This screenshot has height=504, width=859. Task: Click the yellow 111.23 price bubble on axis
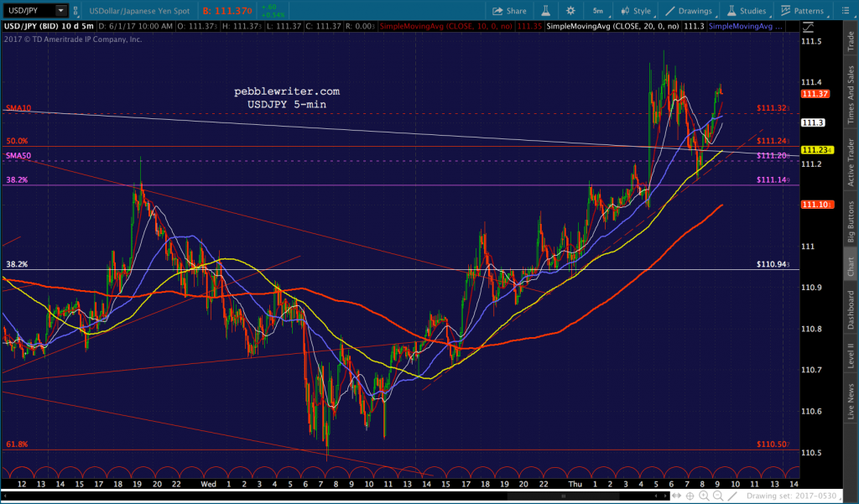click(817, 150)
